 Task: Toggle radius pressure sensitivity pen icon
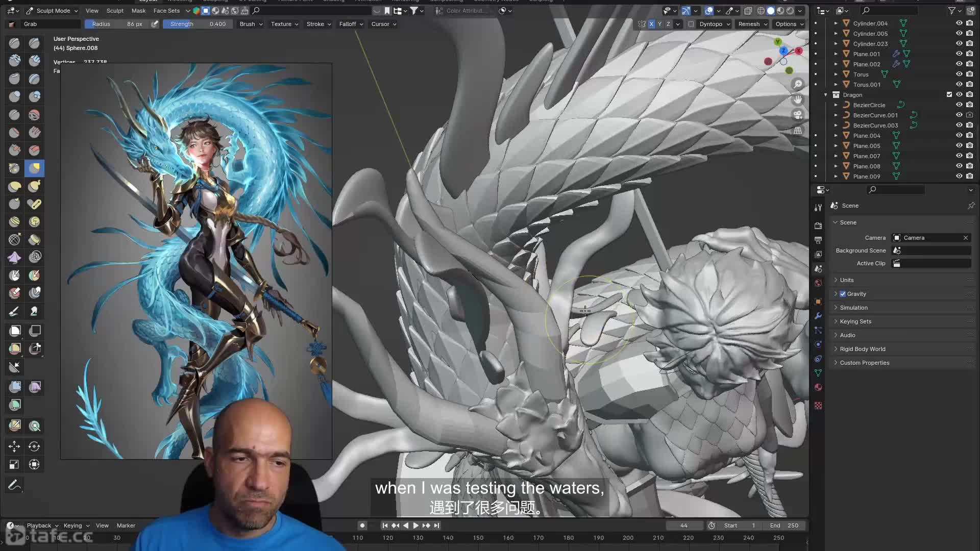(x=155, y=24)
